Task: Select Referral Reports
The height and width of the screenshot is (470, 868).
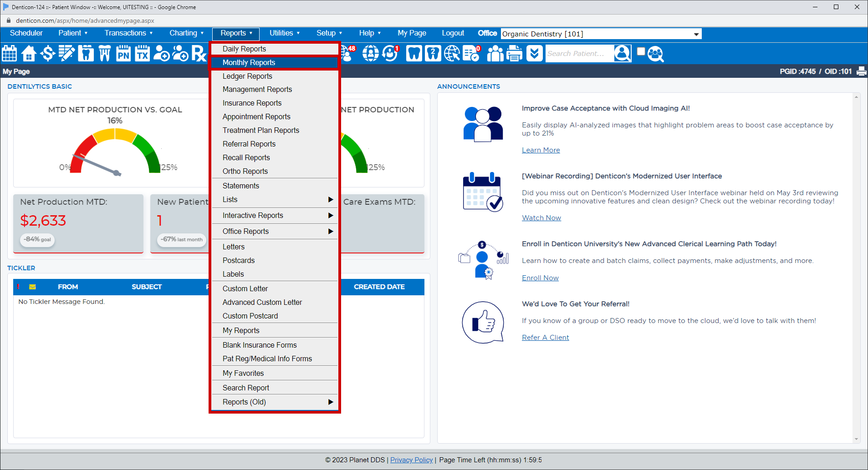Action: click(275, 144)
